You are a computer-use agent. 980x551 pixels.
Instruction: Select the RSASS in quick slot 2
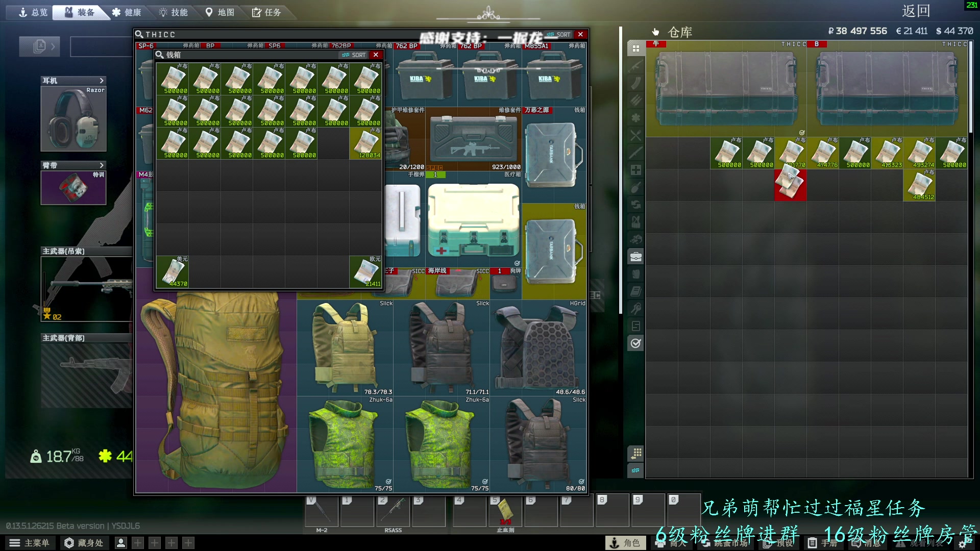point(393,511)
